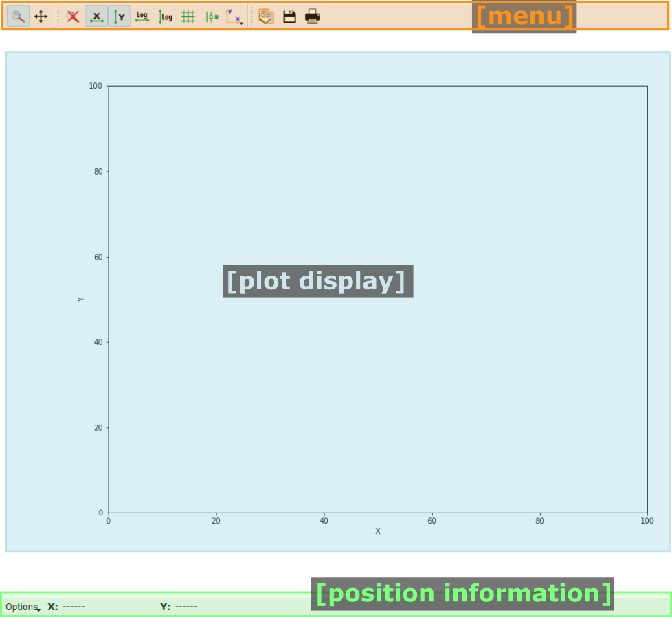Open the Options menu in the position bar
The image size is (672, 617).
click(x=23, y=607)
